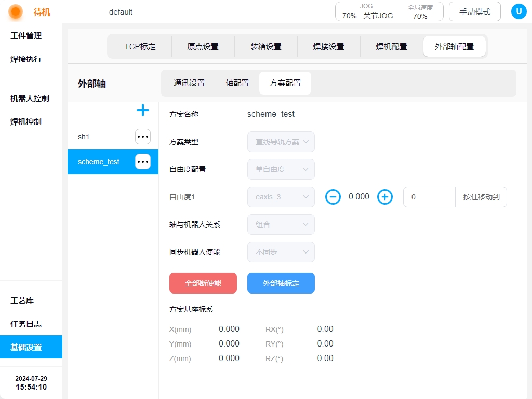The height and width of the screenshot is (399, 532).
Task: Open the 焊机配置 tab
Action: click(x=391, y=46)
